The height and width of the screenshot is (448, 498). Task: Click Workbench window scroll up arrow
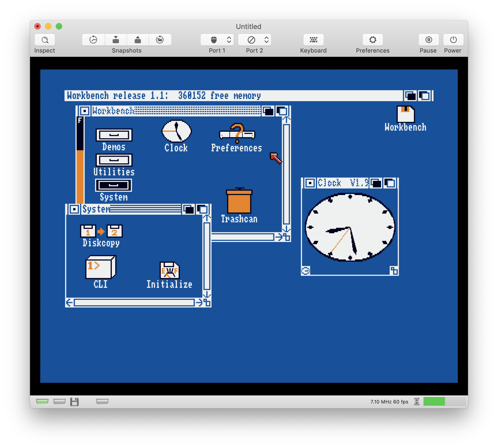pyautogui.click(x=286, y=120)
